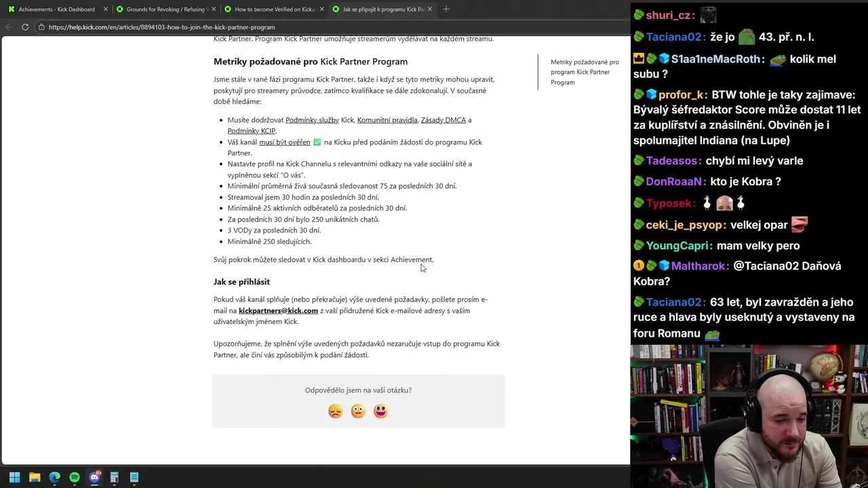Click the sad face feedback emoji
The width and height of the screenshot is (868, 488).
pyautogui.click(x=336, y=411)
